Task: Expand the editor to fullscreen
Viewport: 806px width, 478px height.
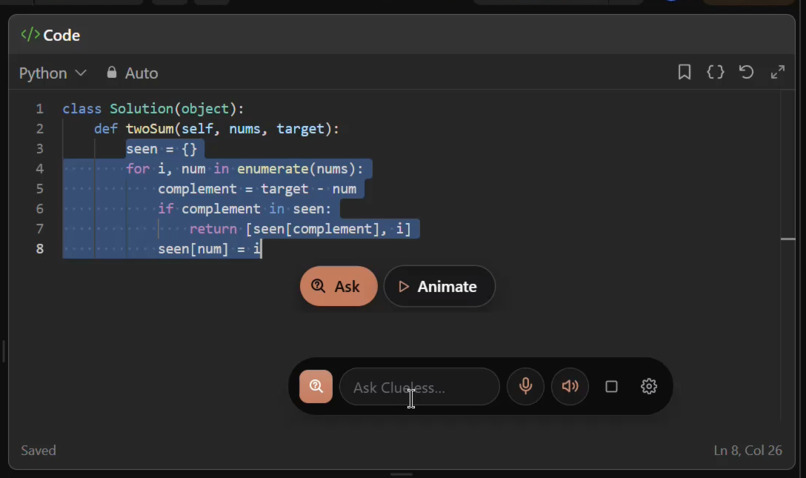Action: (x=778, y=72)
